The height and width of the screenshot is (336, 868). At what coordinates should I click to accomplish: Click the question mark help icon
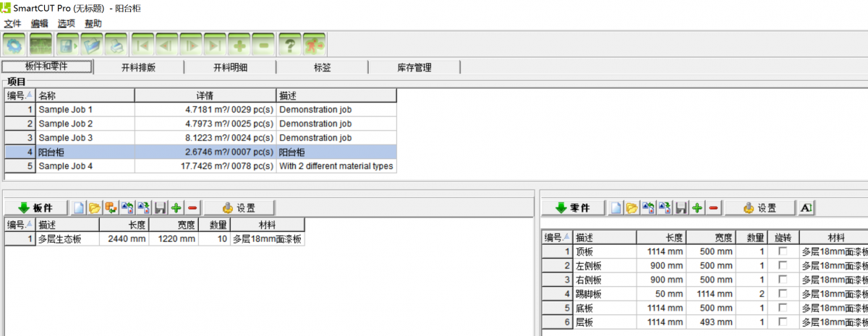pos(289,46)
